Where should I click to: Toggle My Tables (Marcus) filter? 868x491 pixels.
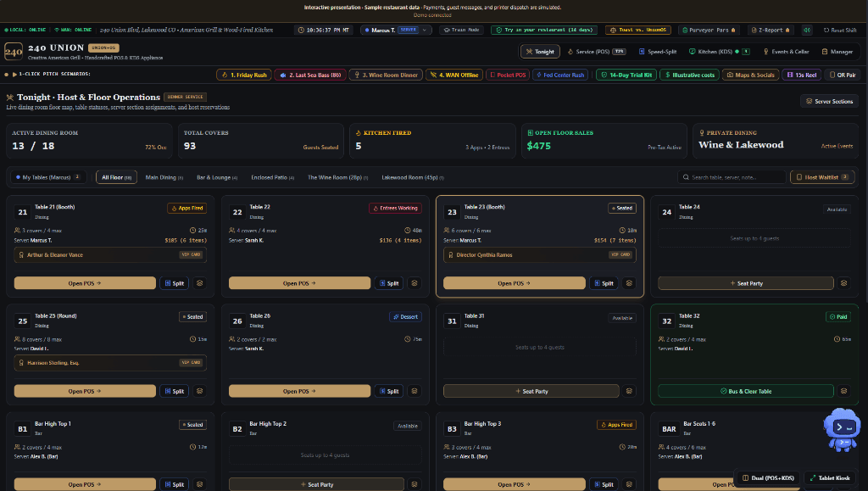[x=48, y=177]
